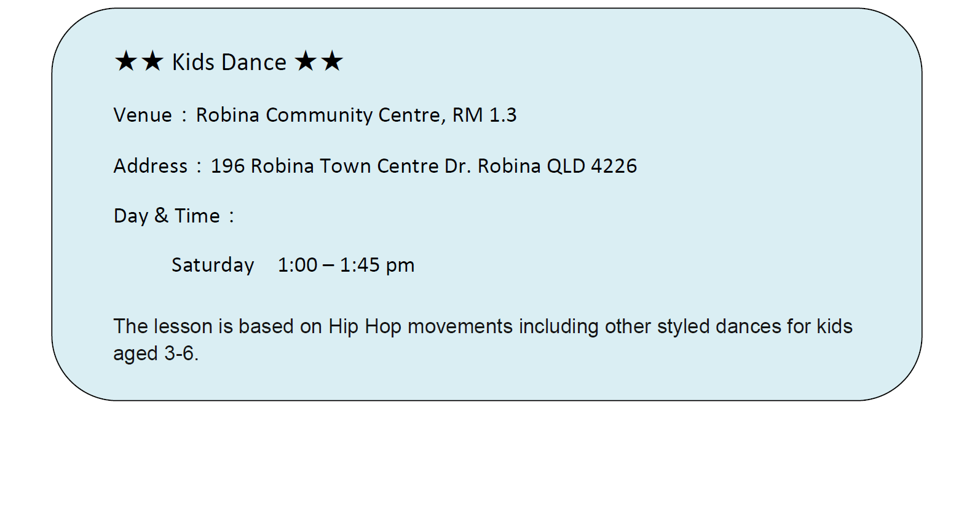Click the RM 1.3 room number

[x=484, y=115]
